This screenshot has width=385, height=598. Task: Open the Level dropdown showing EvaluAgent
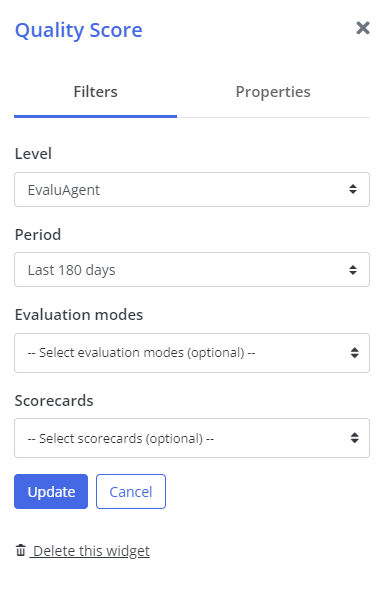point(192,190)
